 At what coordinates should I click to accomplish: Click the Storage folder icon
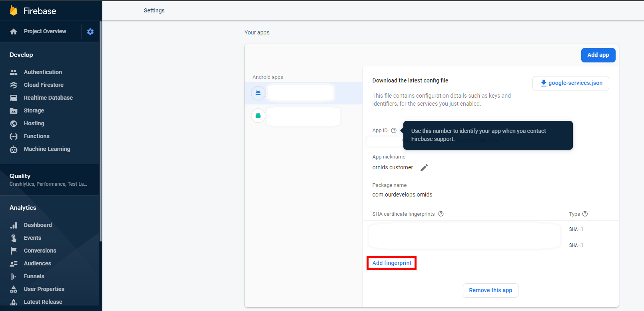tap(14, 111)
